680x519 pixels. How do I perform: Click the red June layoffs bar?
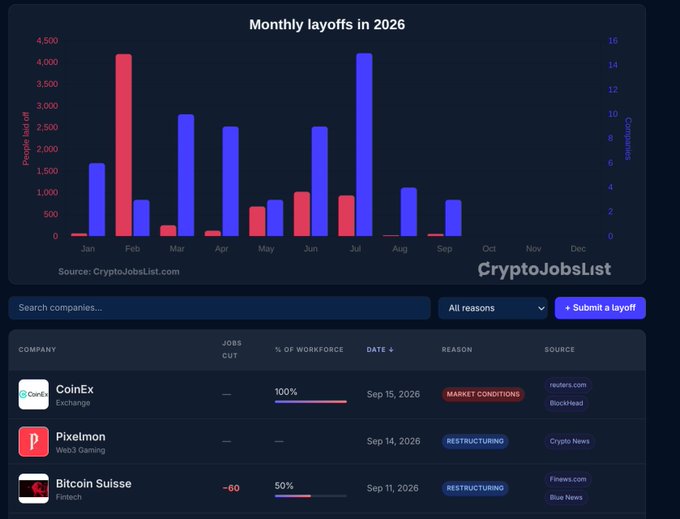(302, 214)
